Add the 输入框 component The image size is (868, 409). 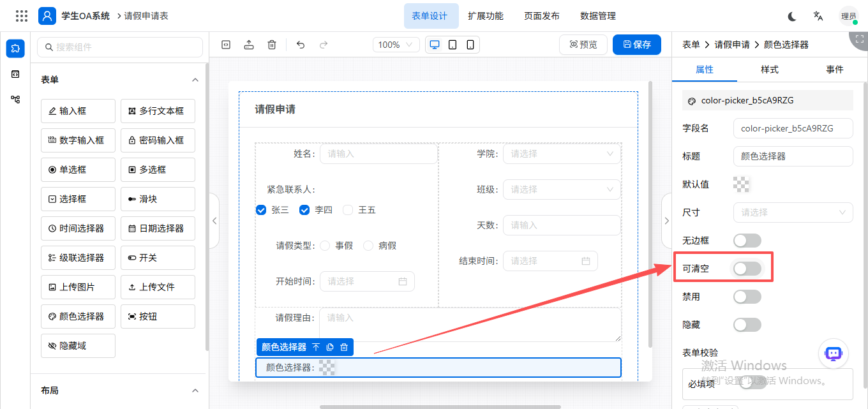click(x=78, y=111)
